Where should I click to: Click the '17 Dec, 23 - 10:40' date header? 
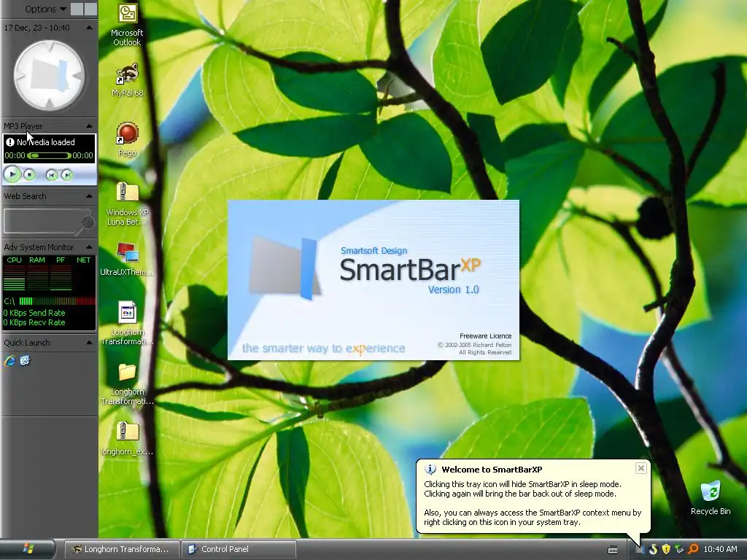click(x=36, y=28)
